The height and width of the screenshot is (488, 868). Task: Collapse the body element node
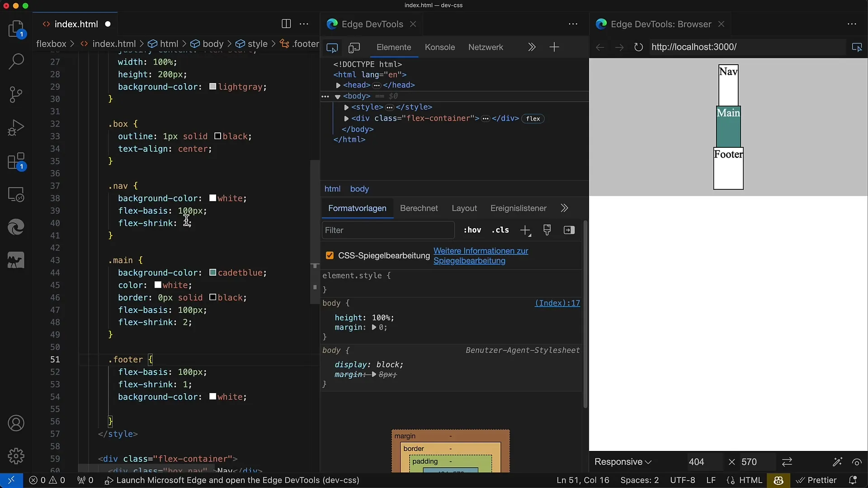337,97
